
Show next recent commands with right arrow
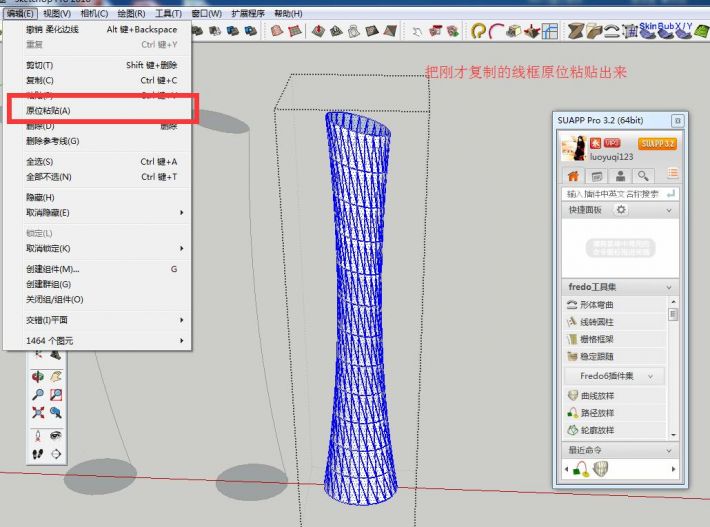point(673,469)
